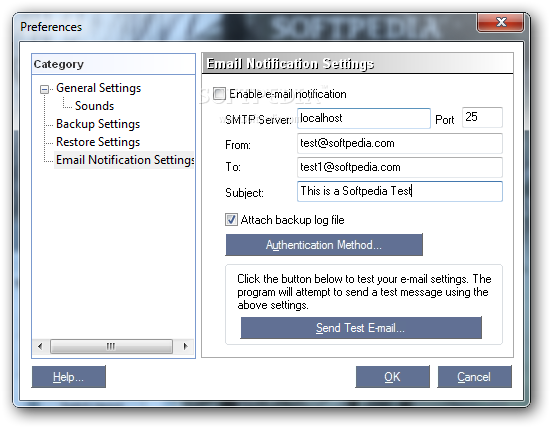Confirm preferences with OK
The width and height of the screenshot is (551, 428).
point(392,377)
